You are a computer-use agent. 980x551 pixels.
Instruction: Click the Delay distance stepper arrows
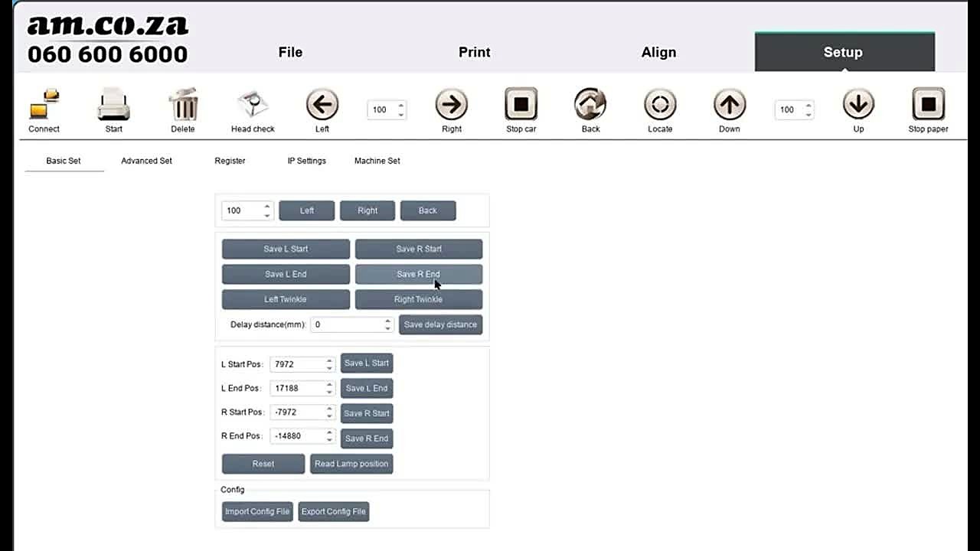click(387, 324)
